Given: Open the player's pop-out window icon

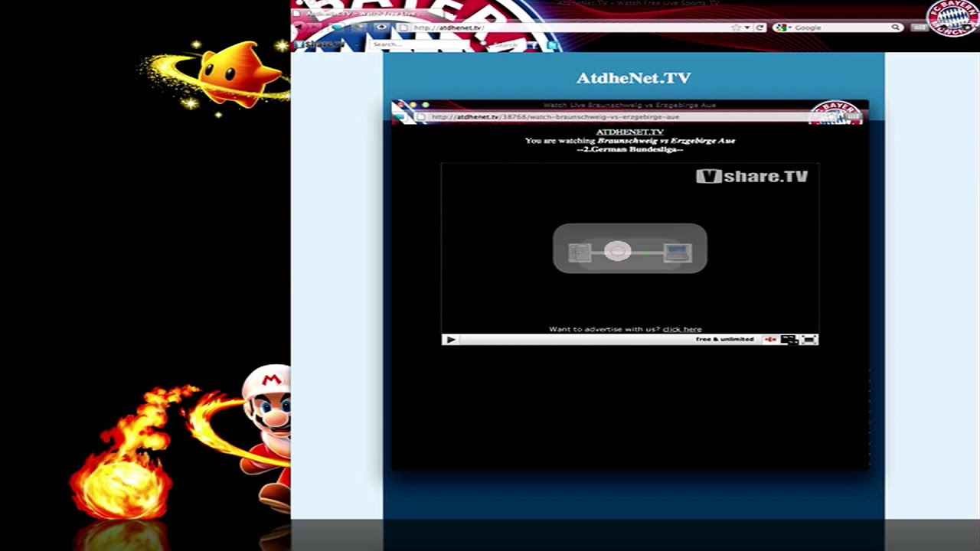Looking at the screenshot, I should tap(789, 340).
